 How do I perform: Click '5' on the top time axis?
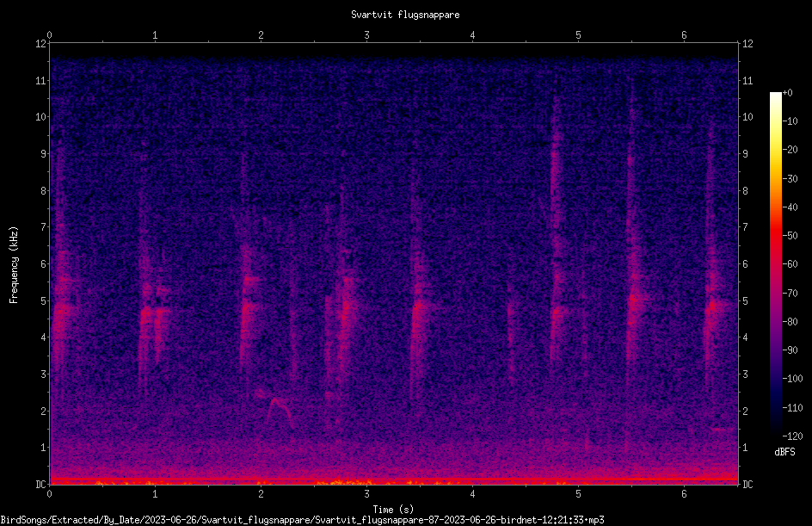click(x=578, y=35)
